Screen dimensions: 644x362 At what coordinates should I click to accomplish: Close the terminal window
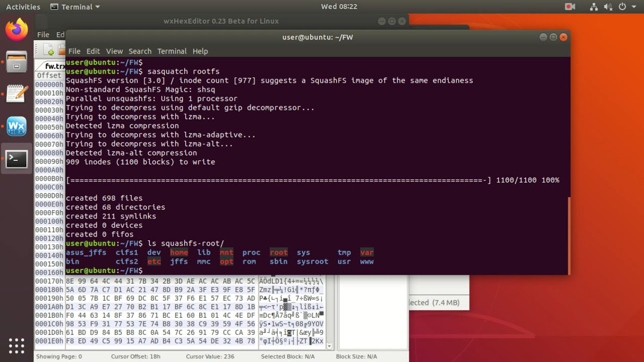coord(563,37)
